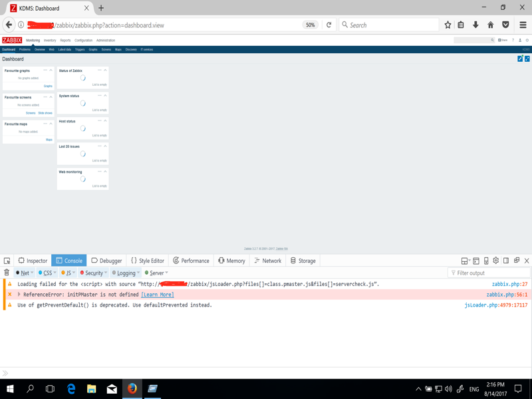Go to the Problems submenu
Screen dimensions: 532x399
coord(25,49)
